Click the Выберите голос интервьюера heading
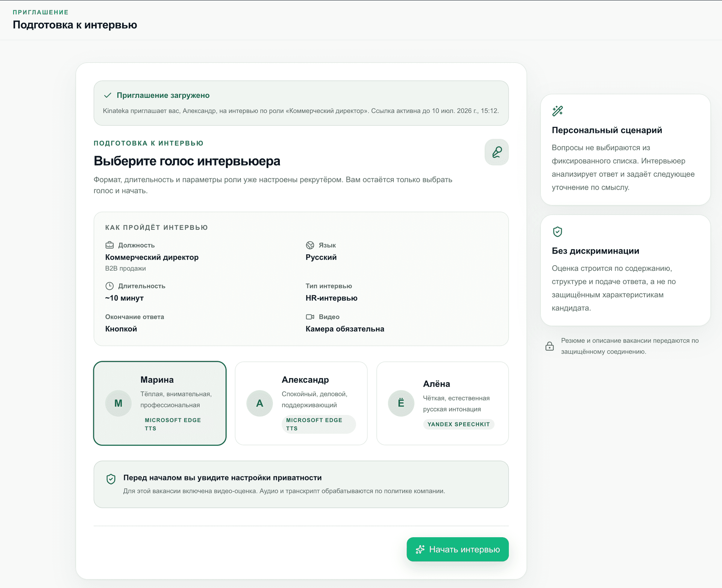Image resolution: width=722 pixels, height=588 pixels. 187,161
